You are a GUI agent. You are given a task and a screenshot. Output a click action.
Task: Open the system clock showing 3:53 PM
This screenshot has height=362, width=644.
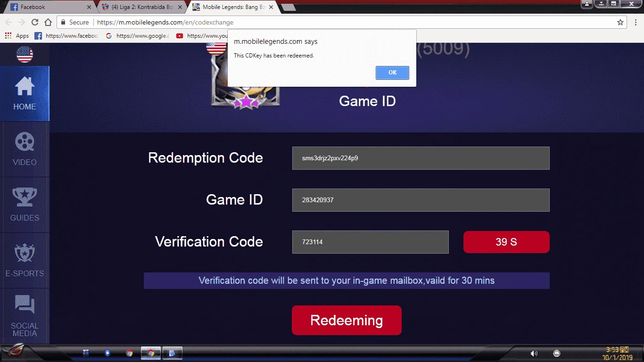coord(618,354)
